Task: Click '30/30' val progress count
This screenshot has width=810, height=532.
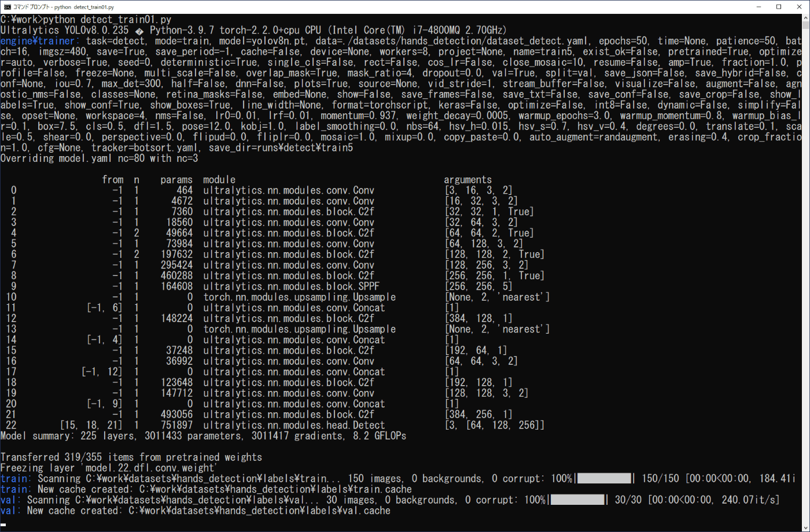Action: coord(628,500)
